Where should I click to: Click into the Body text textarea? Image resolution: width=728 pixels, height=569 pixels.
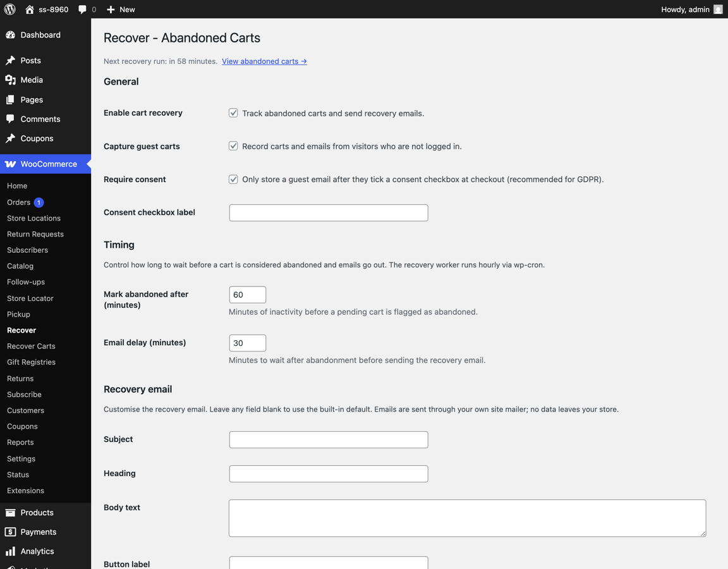point(468,518)
